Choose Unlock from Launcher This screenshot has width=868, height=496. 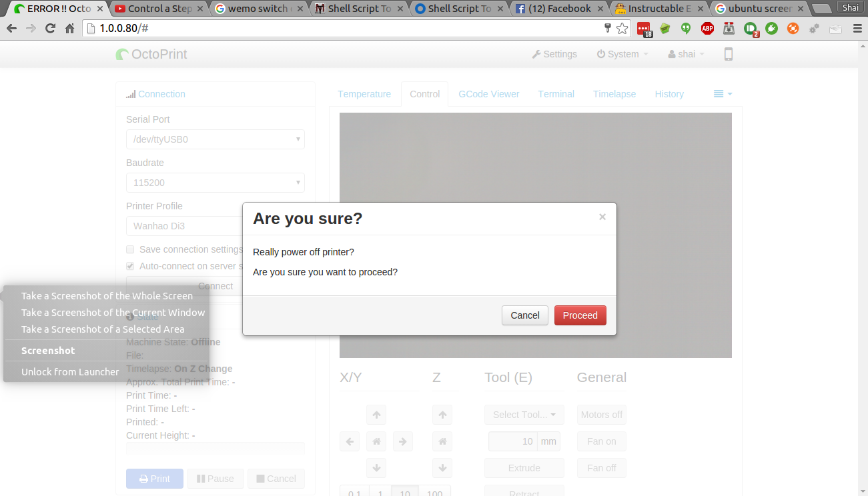[107, 372]
